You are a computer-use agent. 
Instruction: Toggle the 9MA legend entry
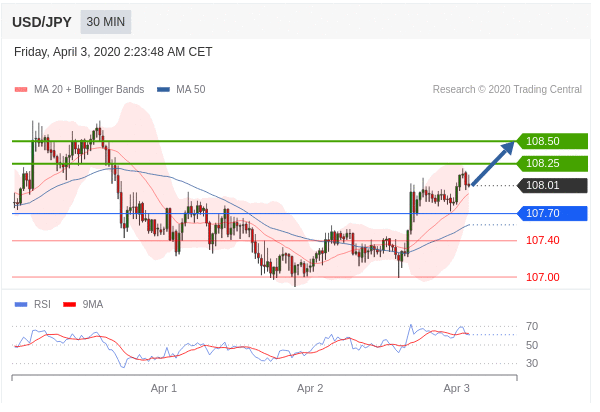(x=83, y=305)
